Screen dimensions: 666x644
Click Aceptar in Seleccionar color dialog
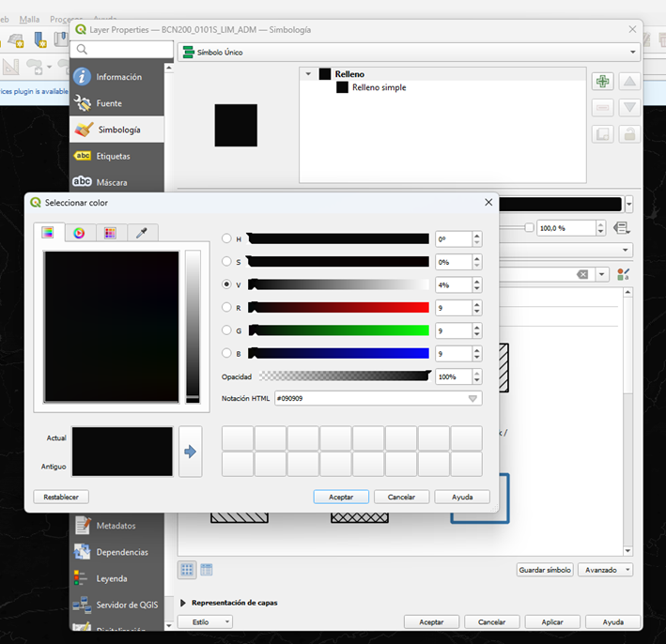341,497
